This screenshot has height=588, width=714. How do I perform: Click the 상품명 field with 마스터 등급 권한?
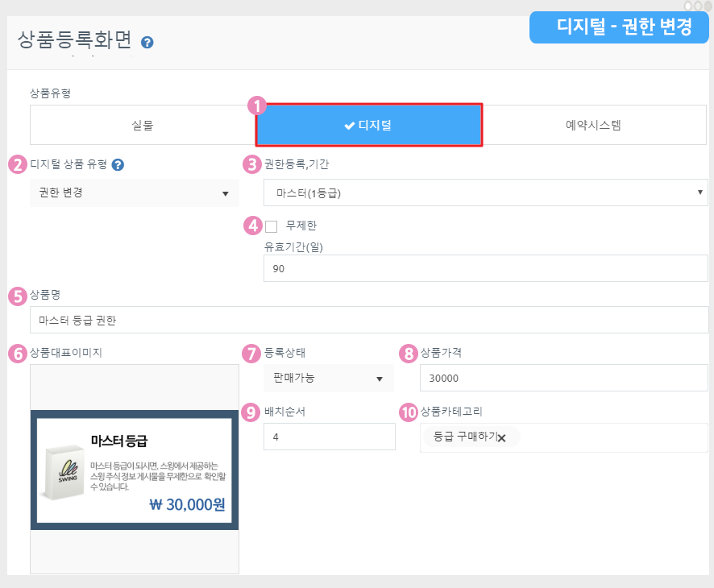point(369,320)
